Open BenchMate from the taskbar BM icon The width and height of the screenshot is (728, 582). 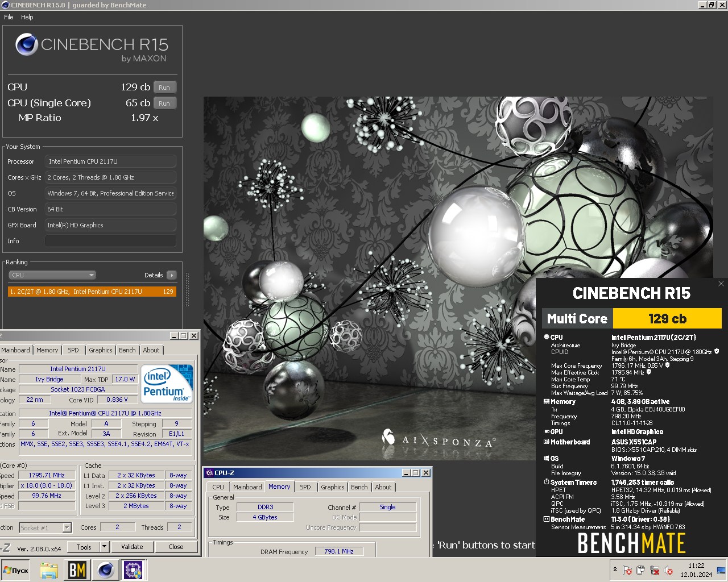pos(77,570)
